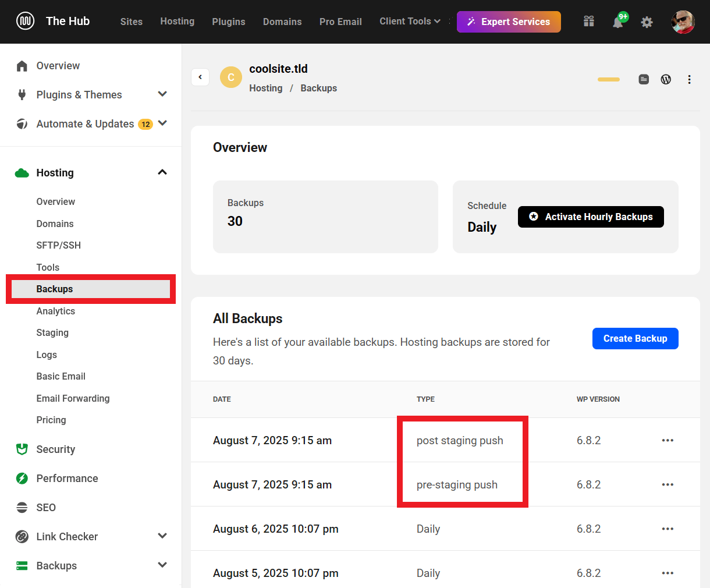Open the gifts icon in the top bar
The width and height of the screenshot is (710, 588).
pos(588,21)
